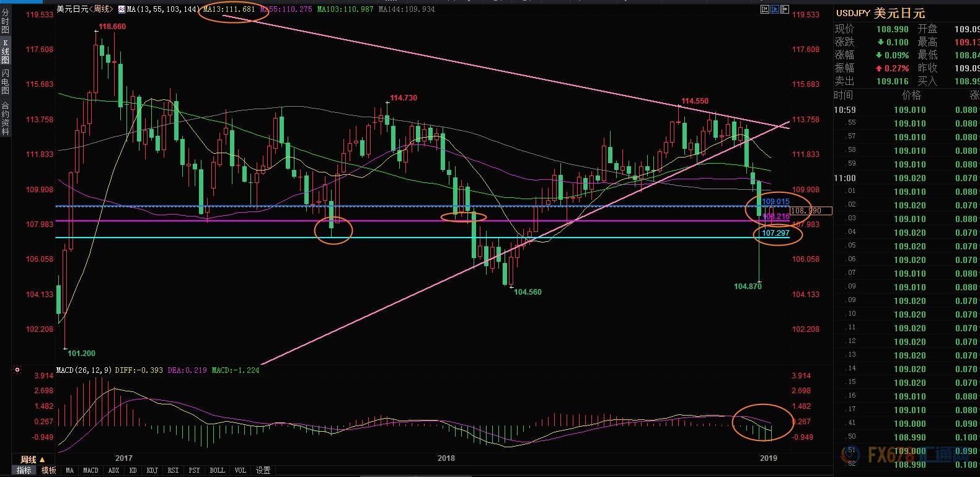This screenshot has height=477, width=980.
Task: Click the 振幅 value 0.27%
Action: (x=897, y=68)
